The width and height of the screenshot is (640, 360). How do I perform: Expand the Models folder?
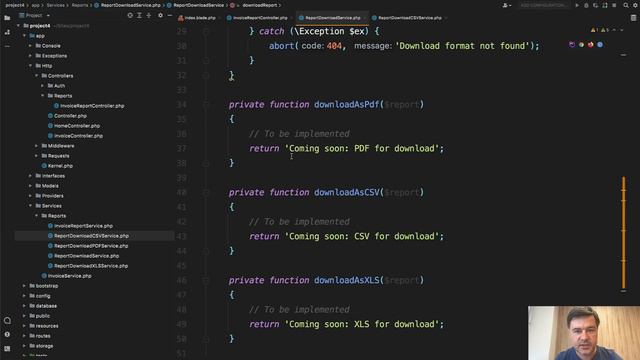click(x=30, y=186)
